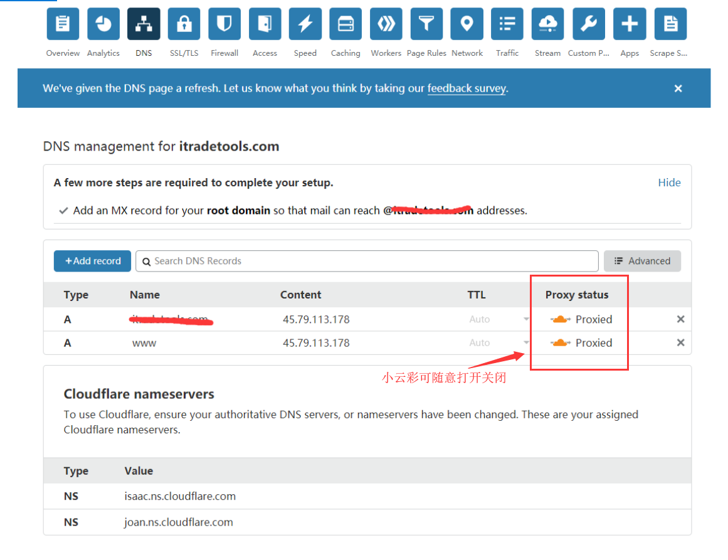Open the Firewall shield icon

[x=224, y=24]
